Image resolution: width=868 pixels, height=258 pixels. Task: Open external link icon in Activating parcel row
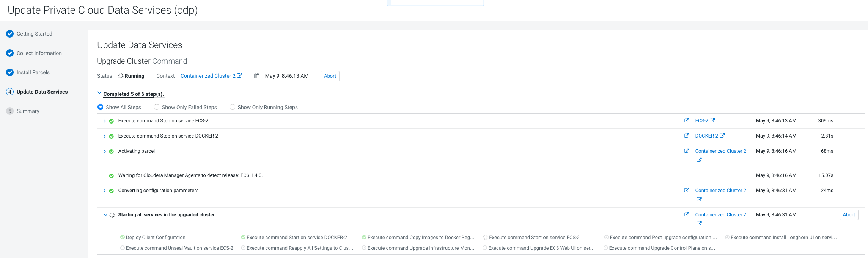click(686, 151)
